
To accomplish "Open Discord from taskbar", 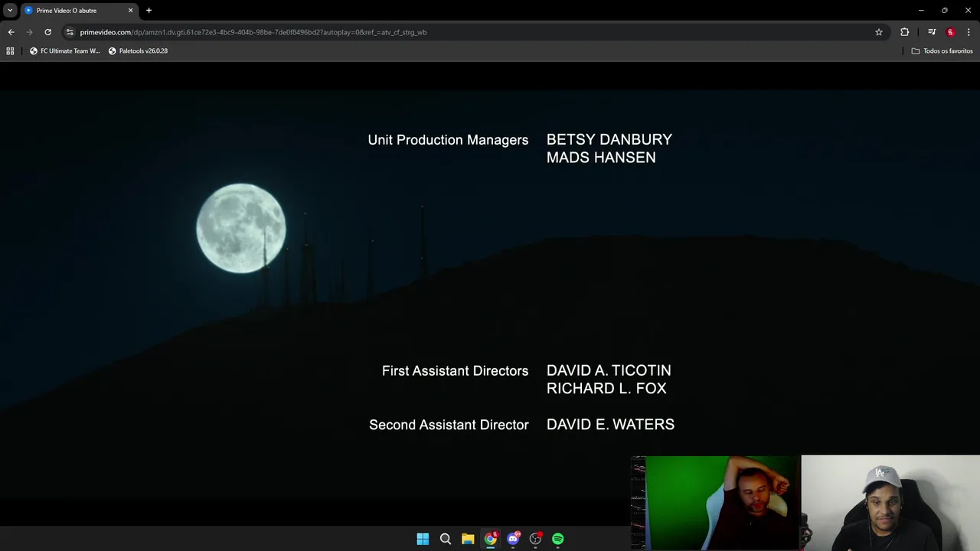I will pyautogui.click(x=513, y=539).
